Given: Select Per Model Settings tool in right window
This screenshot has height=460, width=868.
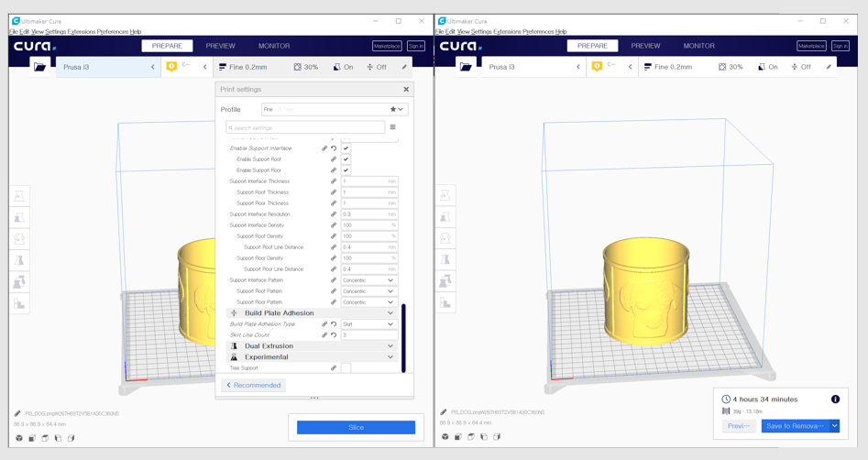Looking at the screenshot, I should point(445,281).
